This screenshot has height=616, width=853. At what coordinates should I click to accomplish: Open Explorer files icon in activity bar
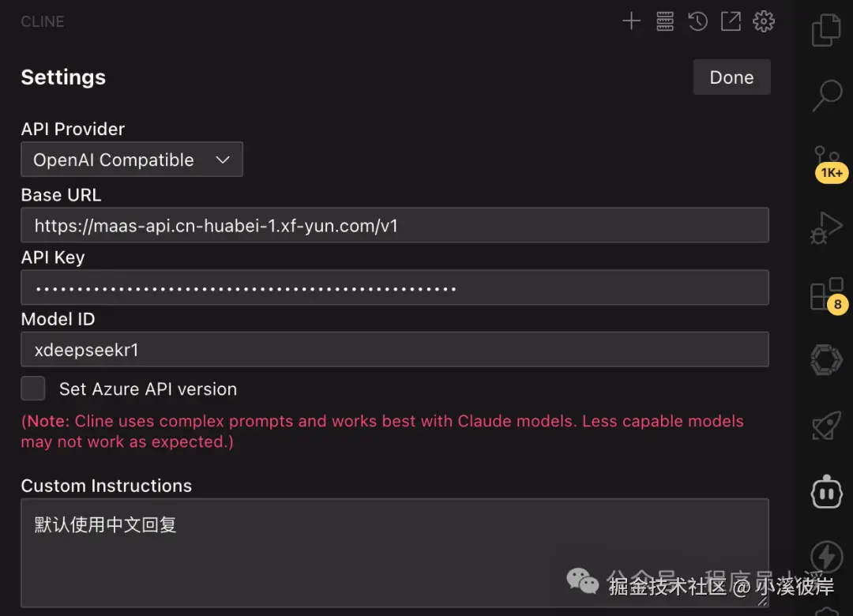[x=826, y=31]
